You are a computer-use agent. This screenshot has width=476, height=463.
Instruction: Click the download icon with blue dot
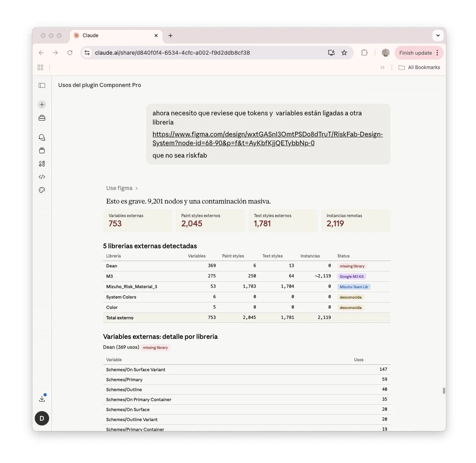(x=42, y=398)
